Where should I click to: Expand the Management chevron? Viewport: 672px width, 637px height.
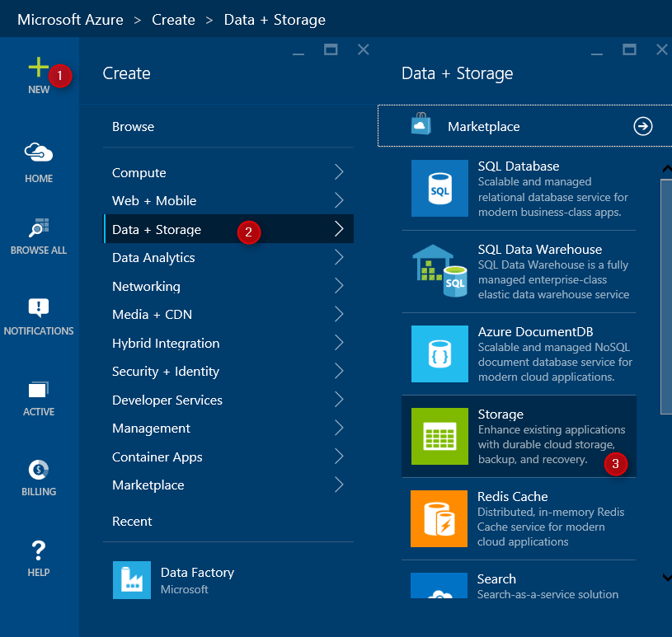339,428
